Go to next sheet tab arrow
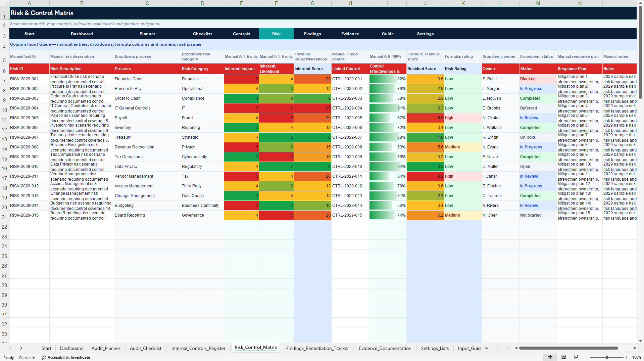This screenshot has width=644, height=361. pyautogui.click(x=21, y=348)
